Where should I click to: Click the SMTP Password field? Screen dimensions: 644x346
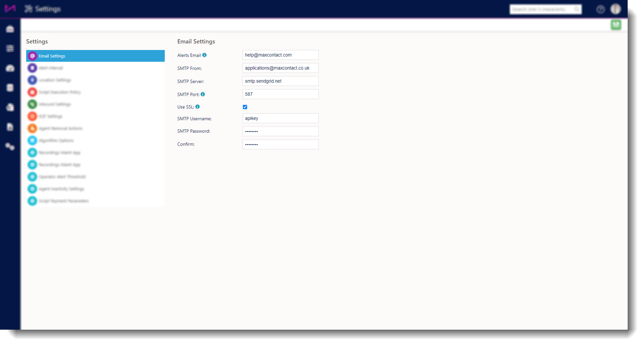click(280, 131)
